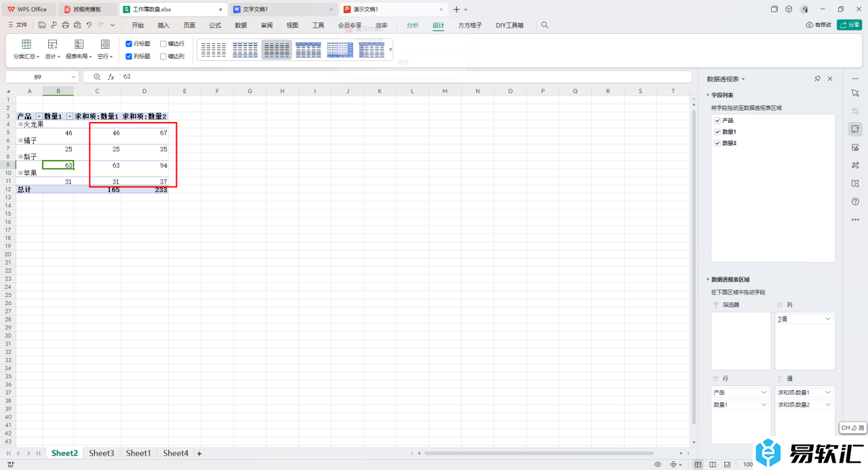This screenshot has height=470, width=868.
Task: Switch to Sheet1 tab
Action: [x=138, y=453]
